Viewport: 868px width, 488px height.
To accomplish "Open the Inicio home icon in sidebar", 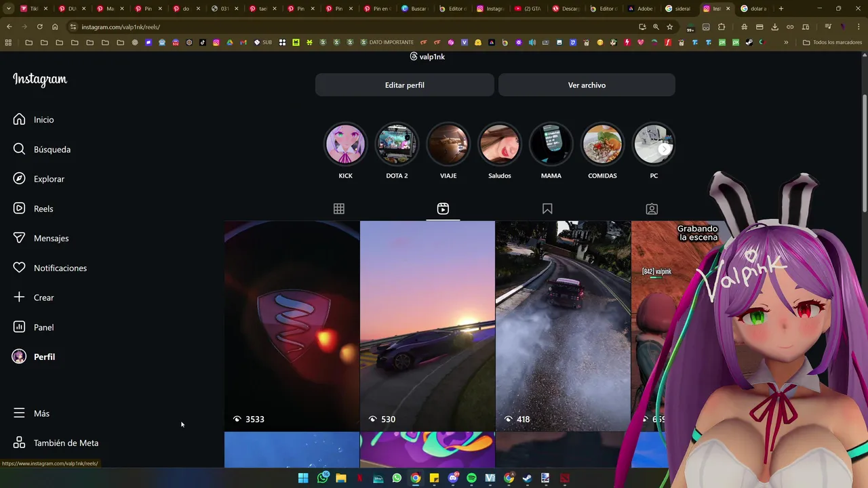I will tap(19, 119).
